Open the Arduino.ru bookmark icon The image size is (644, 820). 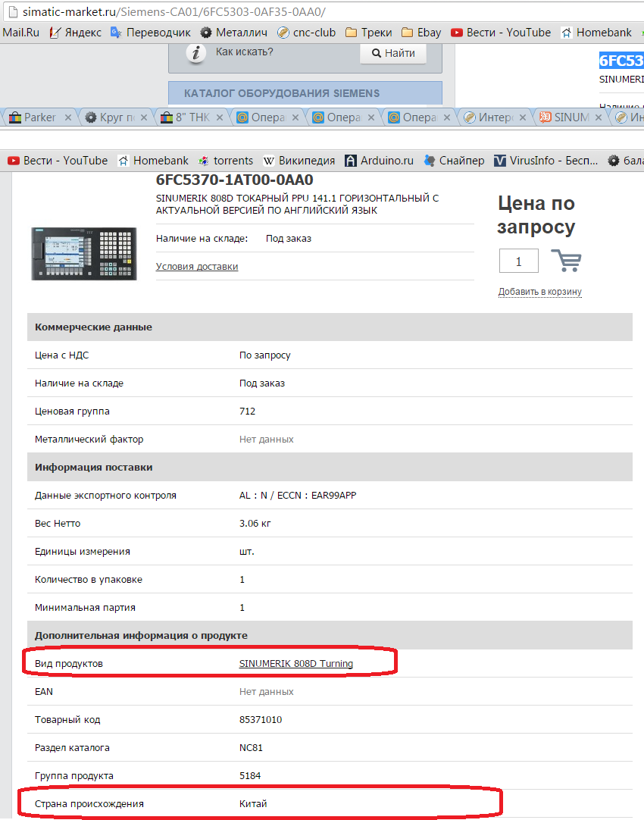coord(351,161)
